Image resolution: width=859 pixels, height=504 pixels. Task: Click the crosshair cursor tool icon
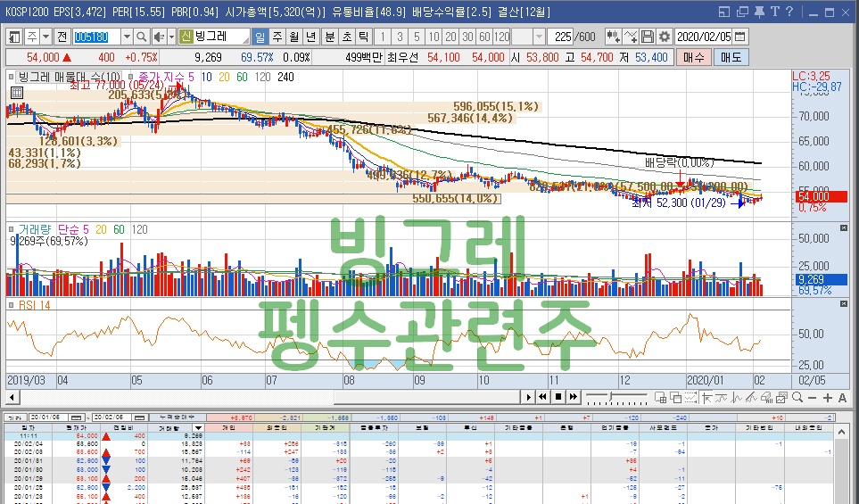click(707, 398)
